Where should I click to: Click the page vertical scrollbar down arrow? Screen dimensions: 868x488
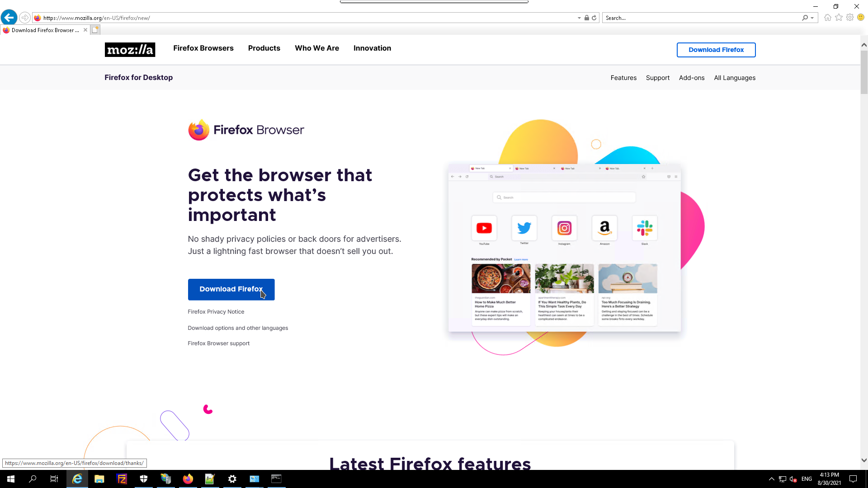(x=864, y=460)
